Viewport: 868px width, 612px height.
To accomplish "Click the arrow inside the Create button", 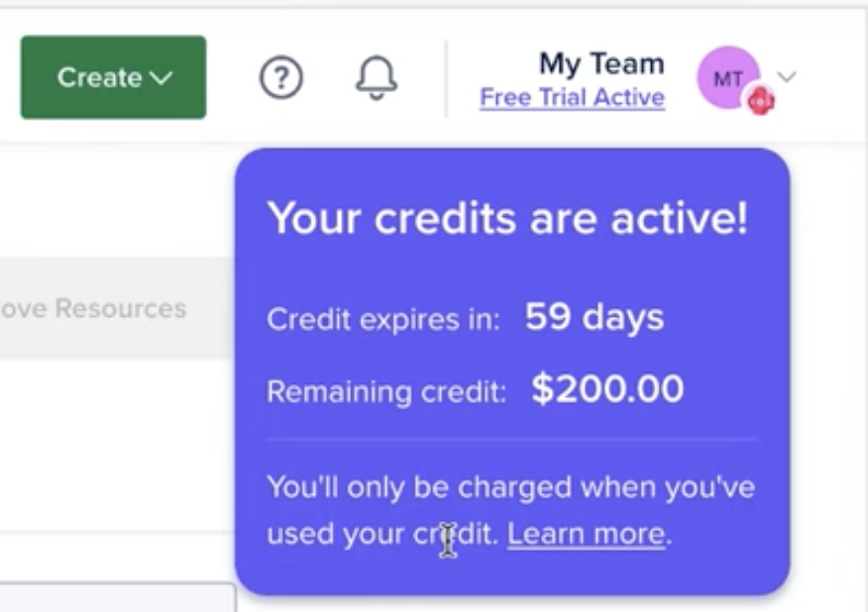I will tap(162, 78).
